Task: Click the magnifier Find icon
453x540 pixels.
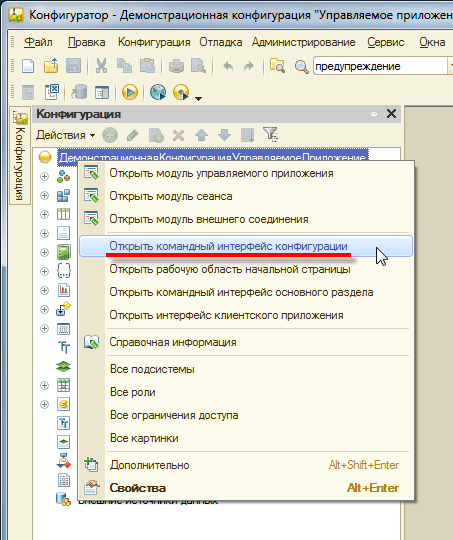Action: (x=301, y=66)
